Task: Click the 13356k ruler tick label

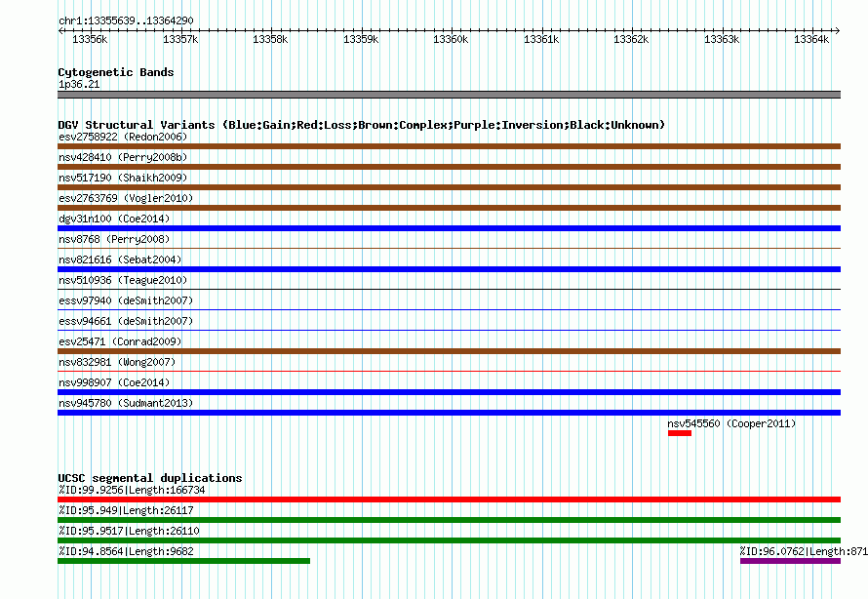Action: (x=90, y=39)
